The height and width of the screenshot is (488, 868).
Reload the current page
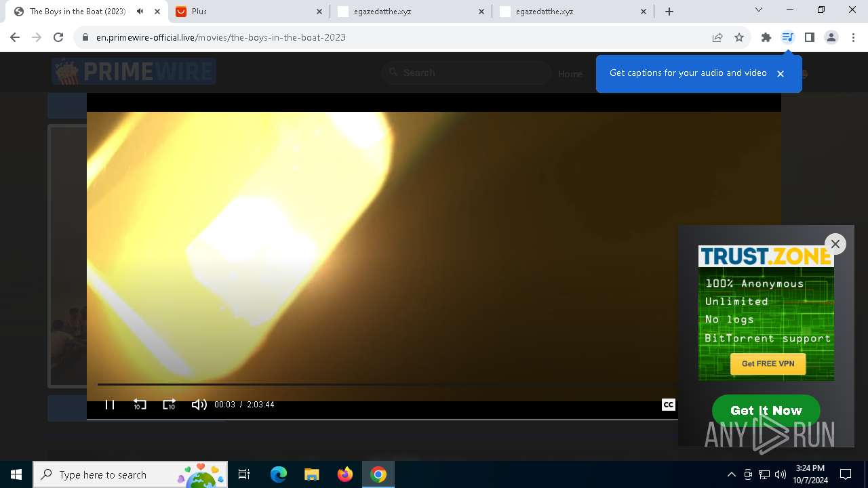click(58, 37)
